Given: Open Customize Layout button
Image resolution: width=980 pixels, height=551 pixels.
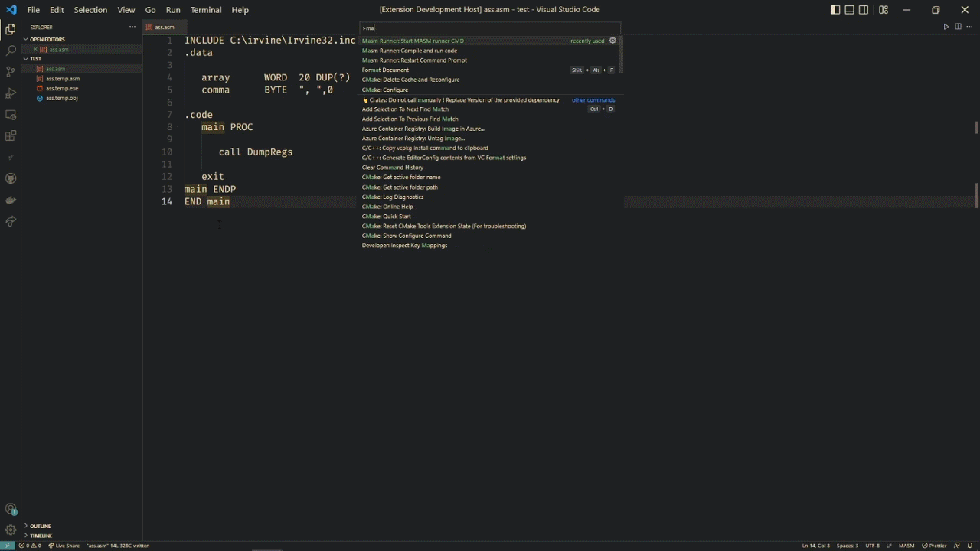Looking at the screenshot, I should point(884,10).
